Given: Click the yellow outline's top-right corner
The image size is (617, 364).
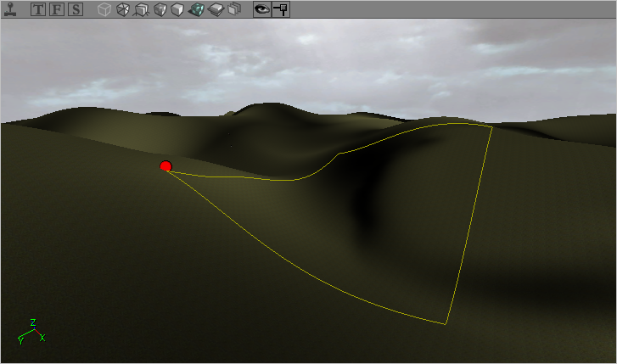Looking at the screenshot, I should pos(491,127).
